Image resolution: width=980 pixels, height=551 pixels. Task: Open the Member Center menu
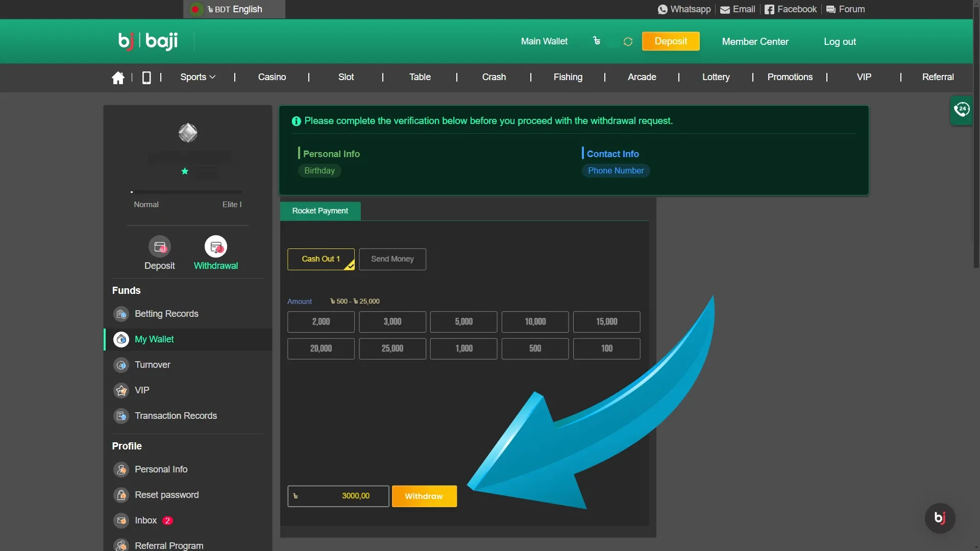point(755,42)
